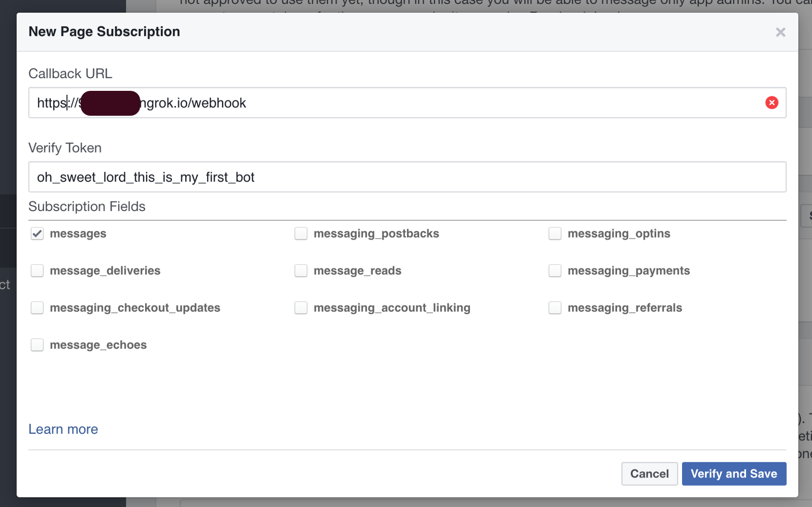Viewport: 812px width, 507px height.
Task: Enable the messaging_postbacks checkbox
Action: click(301, 233)
